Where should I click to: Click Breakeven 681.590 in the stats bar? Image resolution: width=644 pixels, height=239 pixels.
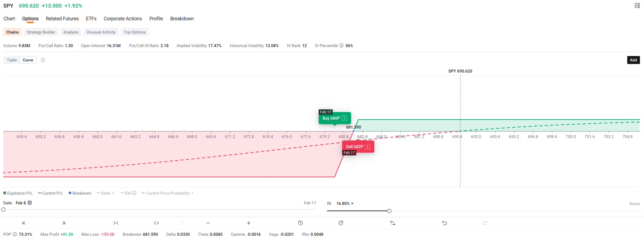click(x=140, y=234)
